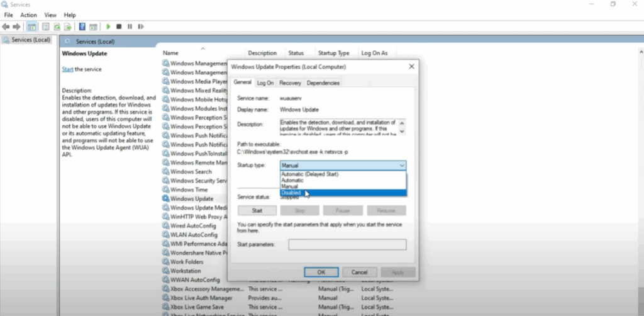Click the gear icon beside WLAN AutoConfig
644x316 pixels.
tap(165, 235)
